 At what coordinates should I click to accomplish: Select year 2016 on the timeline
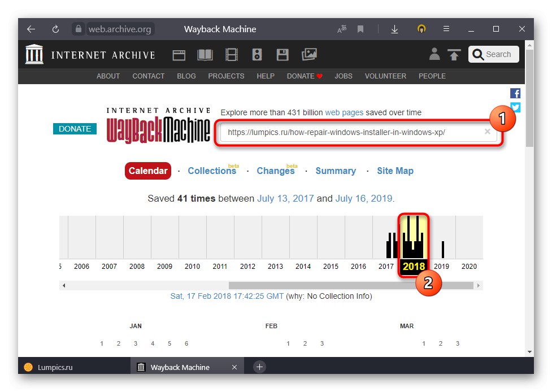pos(358,267)
